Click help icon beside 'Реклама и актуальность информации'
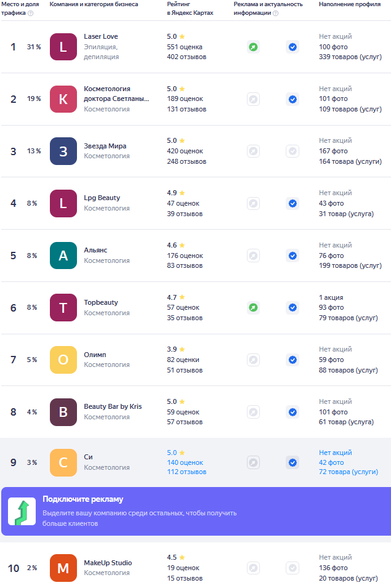Viewport: 391px width, 588px height. point(275,13)
